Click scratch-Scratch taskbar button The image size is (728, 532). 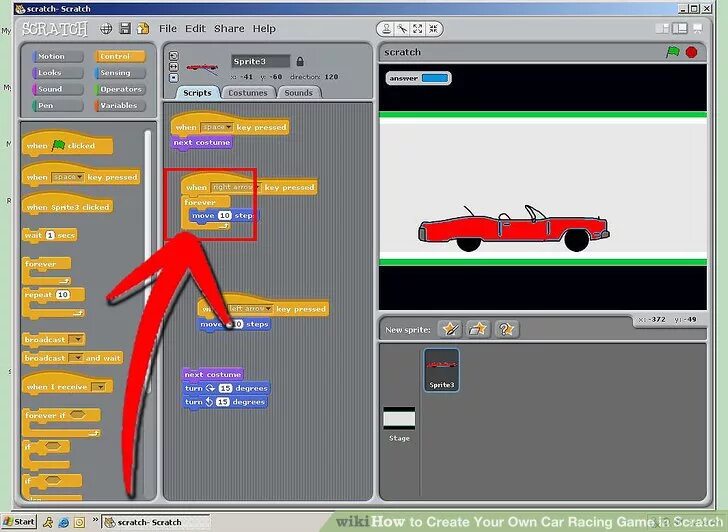click(x=156, y=522)
